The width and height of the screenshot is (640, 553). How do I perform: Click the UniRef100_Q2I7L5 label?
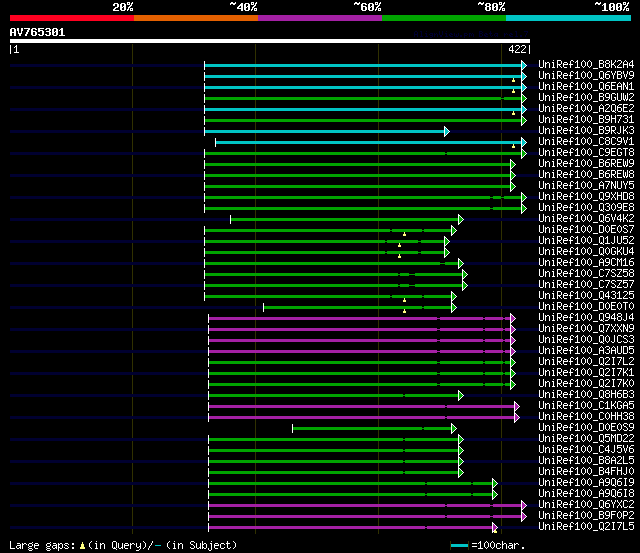tap(586, 527)
